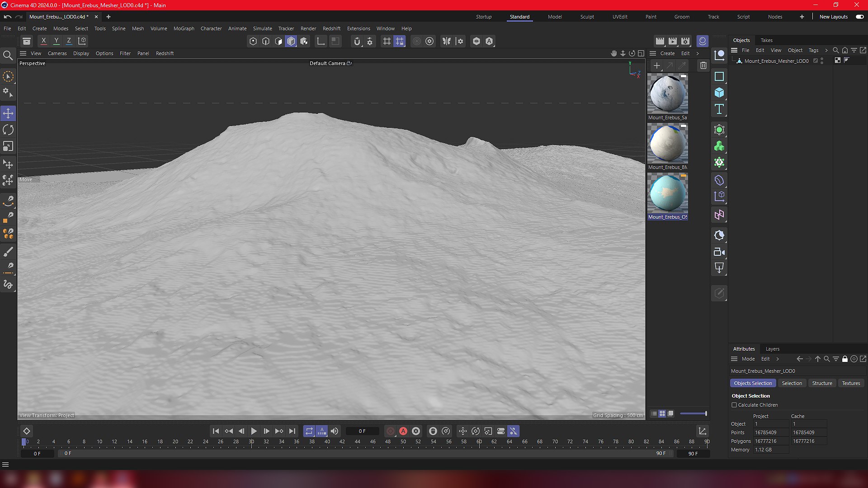868x488 pixels.
Task: Toggle Calculate Children checkbox
Action: click(734, 405)
